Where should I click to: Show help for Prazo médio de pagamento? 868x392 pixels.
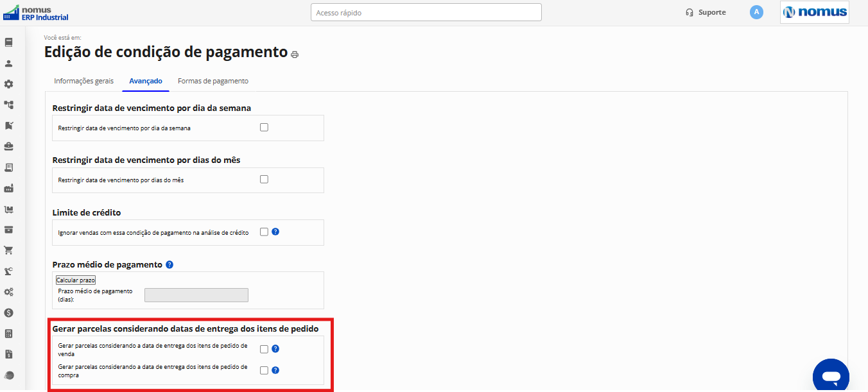coord(169,264)
